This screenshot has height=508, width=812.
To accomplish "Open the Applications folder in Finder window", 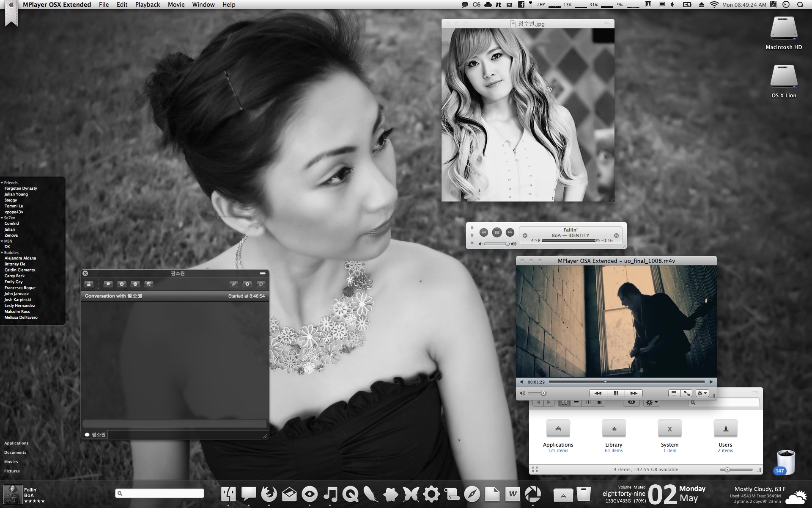I will [558, 428].
